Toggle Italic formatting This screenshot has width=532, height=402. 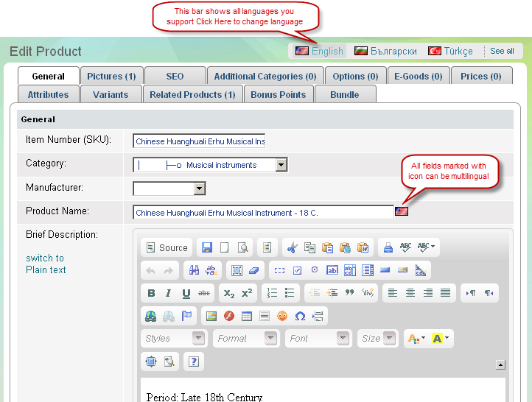pos(169,293)
